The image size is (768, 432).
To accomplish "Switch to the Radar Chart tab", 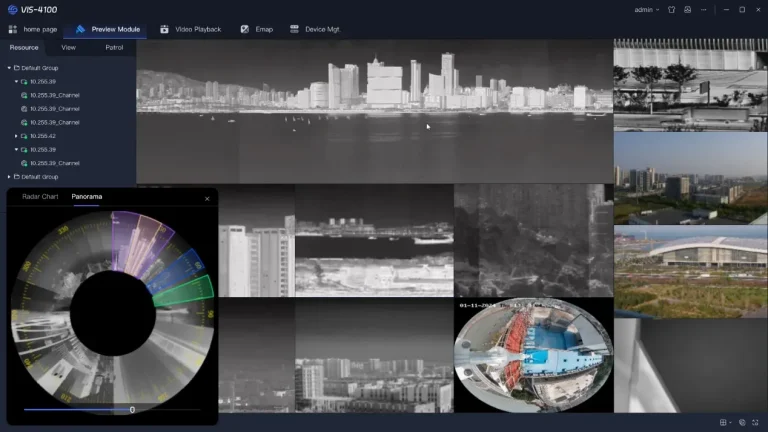I will [x=40, y=197].
